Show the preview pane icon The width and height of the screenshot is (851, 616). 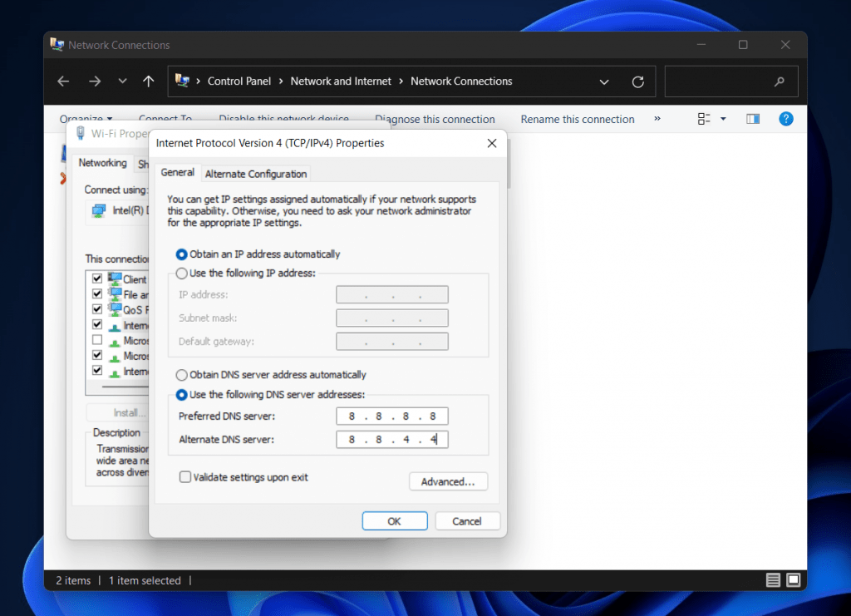tap(752, 119)
